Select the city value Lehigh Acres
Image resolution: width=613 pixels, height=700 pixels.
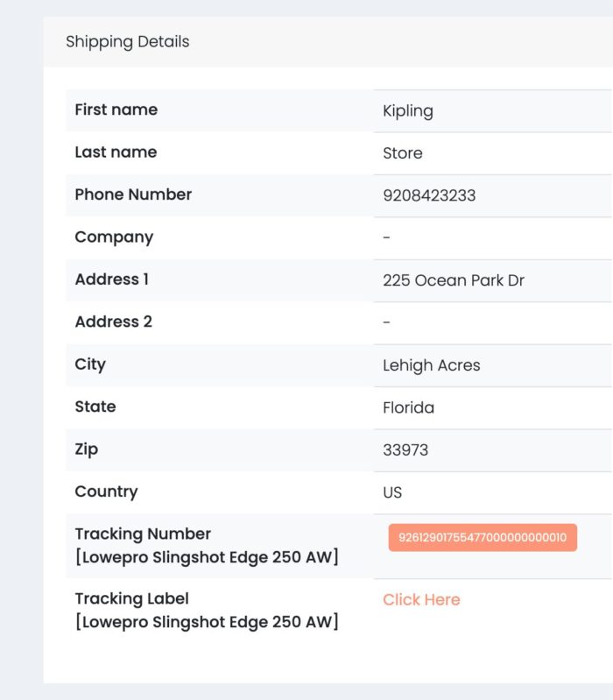point(432,365)
